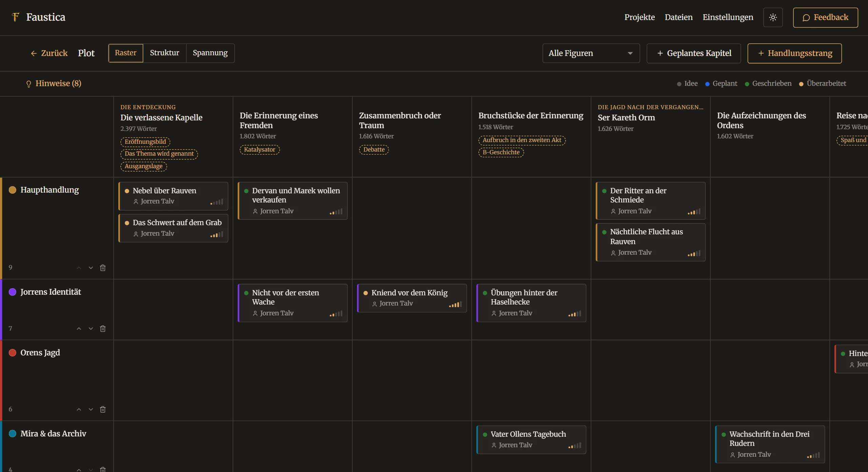Click the purple Jorrens Identität color dot
Screen dimensions: 868x472
point(13,292)
